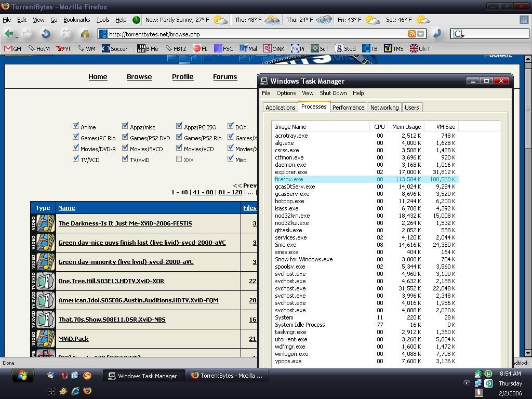Uncheck the Anime category checkbox

(76, 126)
